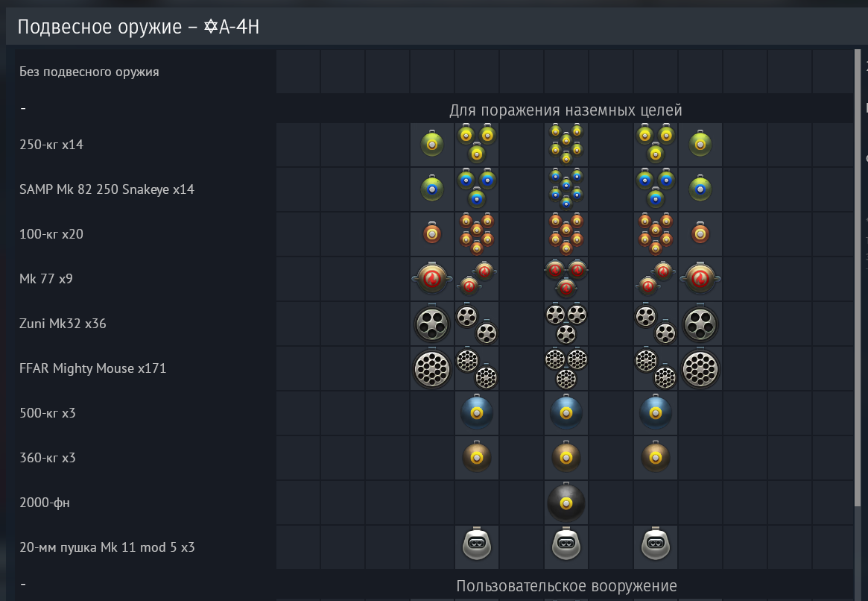Click the centerline blue 500-кг bomb icon
The width and height of the screenshot is (868, 601).
tap(566, 412)
